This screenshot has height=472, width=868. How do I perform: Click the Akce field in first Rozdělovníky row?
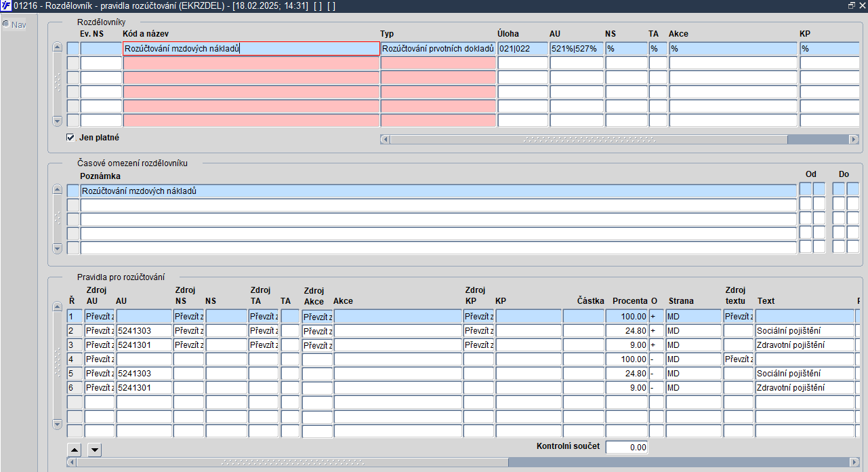pyautogui.click(x=733, y=49)
